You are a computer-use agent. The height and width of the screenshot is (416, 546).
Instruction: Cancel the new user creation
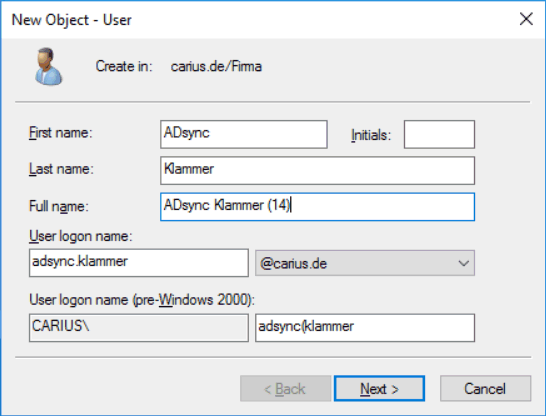[x=485, y=388]
